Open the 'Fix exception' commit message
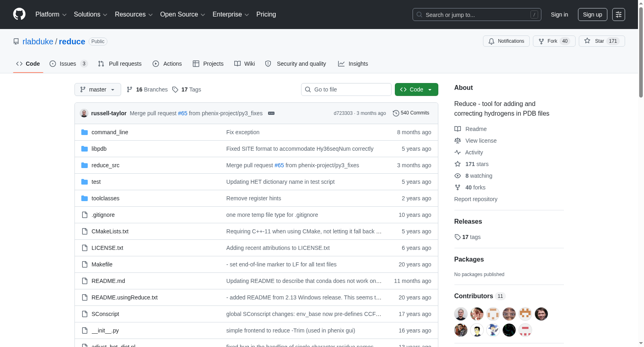The height and width of the screenshot is (347, 644). 243,132
